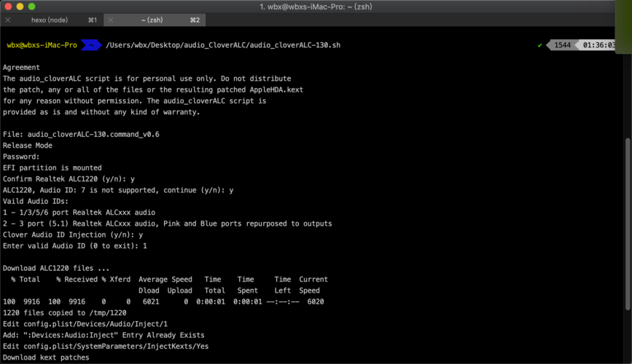Click the blue prompt arrow segment
The image size is (632, 364).
pos(90,45)
